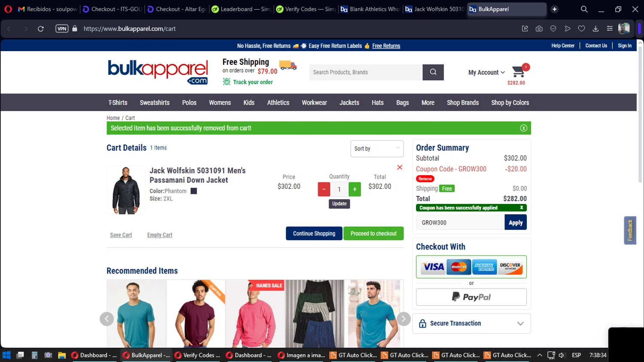
Task: Click the search magnifier button
Action: pos(433,72)
